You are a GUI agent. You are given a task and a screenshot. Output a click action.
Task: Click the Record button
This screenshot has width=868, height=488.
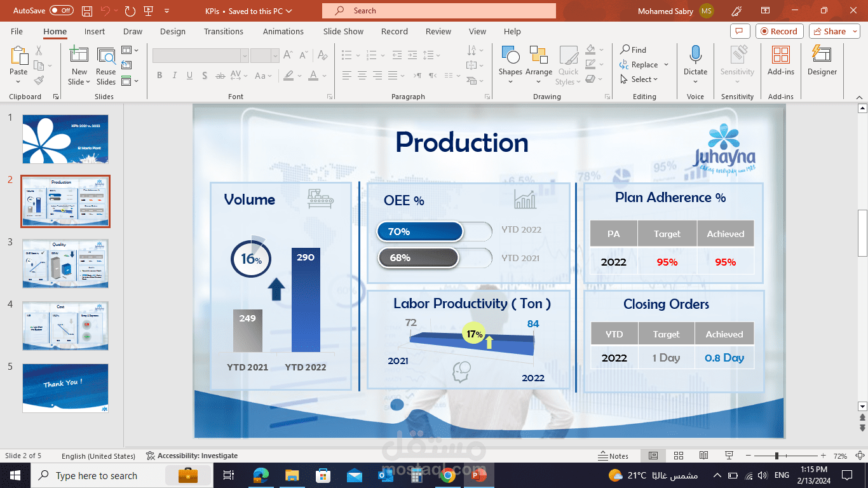[780, 31]
